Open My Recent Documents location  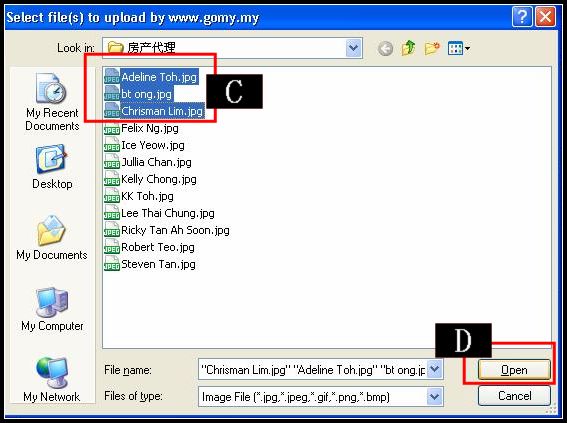click(x=52, y=102)
